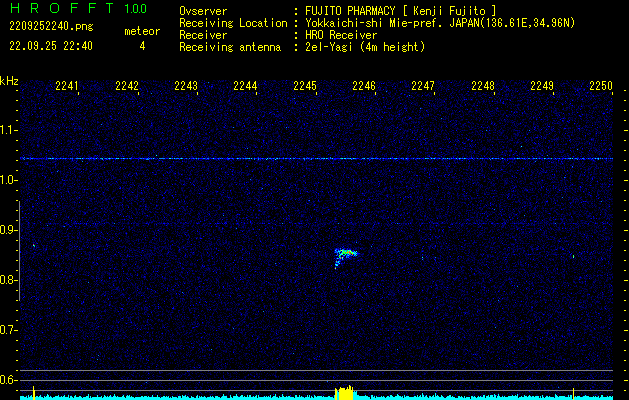Image resolution: width=629 pixels, height=400 pixels.
Task: Select the 2250 time tick label
Action: click(601, 86)
